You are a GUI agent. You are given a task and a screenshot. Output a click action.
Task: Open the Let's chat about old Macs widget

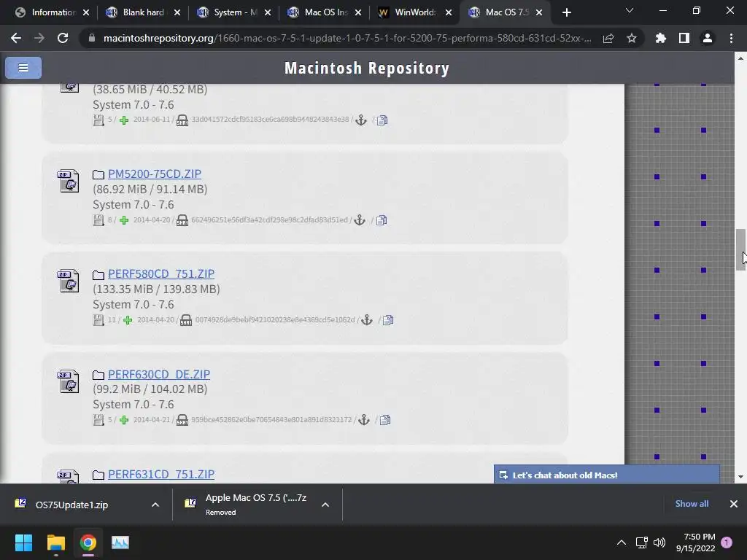[606, 475]
